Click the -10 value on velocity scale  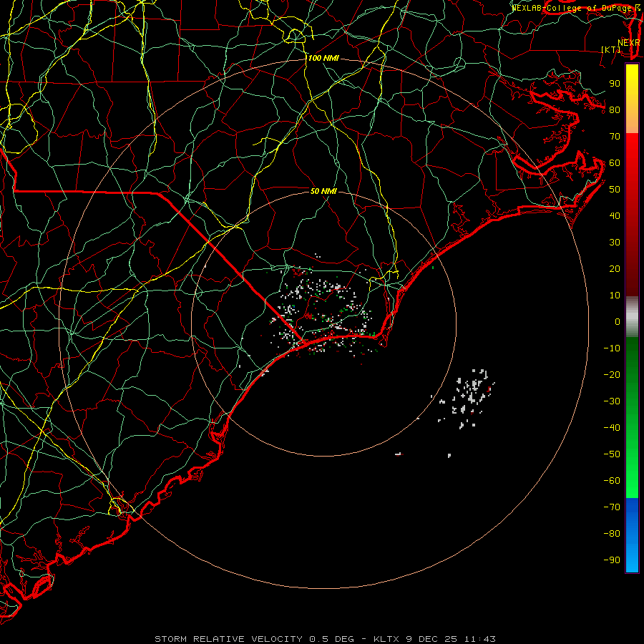(x=612, y=348)
